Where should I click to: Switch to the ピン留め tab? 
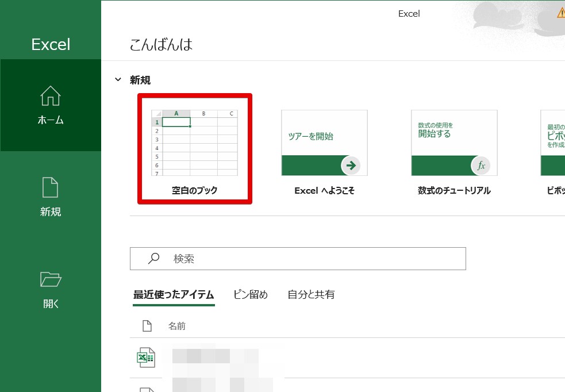(x=251, y=295)
